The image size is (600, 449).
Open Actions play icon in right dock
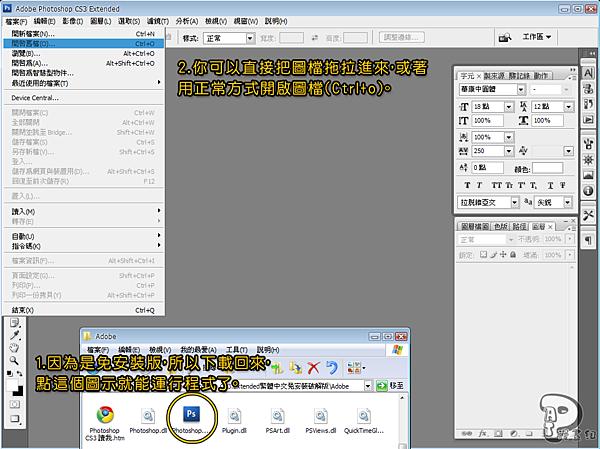[588, 120]
